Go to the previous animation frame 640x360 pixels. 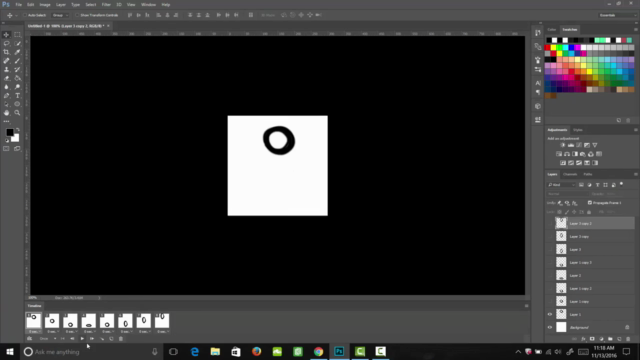(72, 339)
